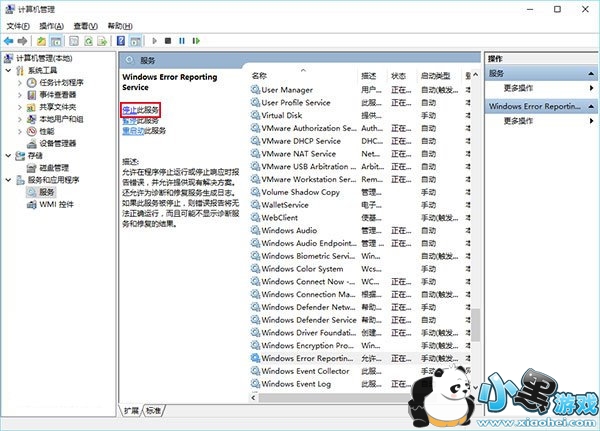Toggle the Show/Hide Action Pane icon
The image size is (600, 431).
135,41
